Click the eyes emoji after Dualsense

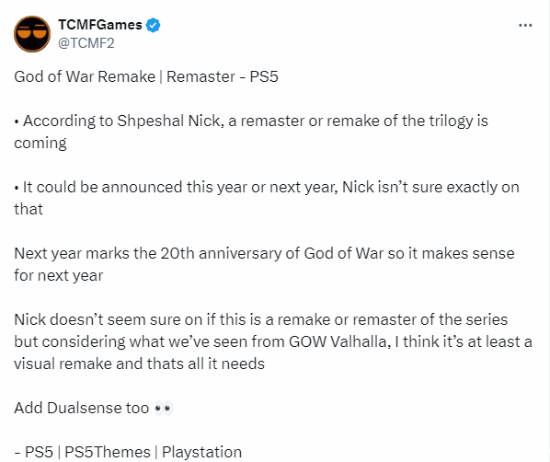coord(163,408)
